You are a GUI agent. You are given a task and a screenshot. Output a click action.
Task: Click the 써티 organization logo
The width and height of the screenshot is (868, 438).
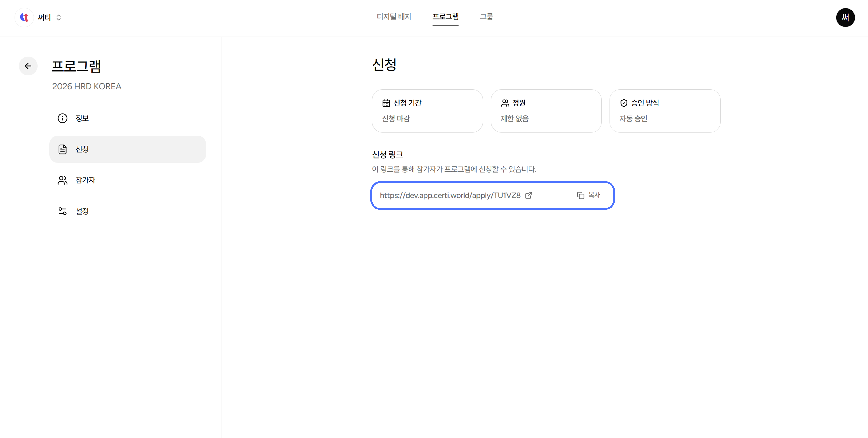[x=24, y=17]
